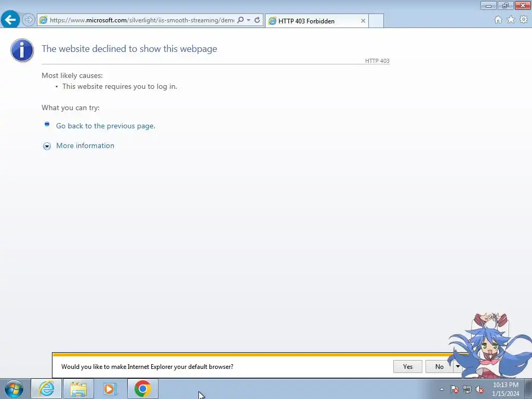Open Windows Explorer from the taskbar

78,389
